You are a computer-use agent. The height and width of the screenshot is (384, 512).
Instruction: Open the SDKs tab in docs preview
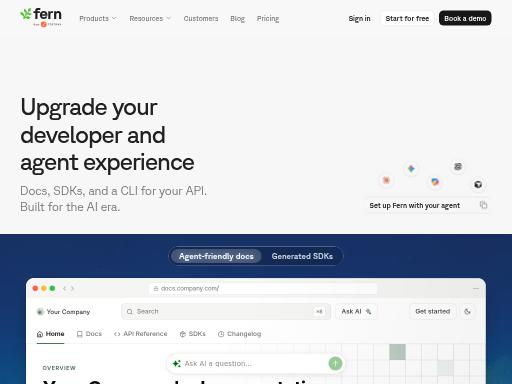[x=193, y=334]
